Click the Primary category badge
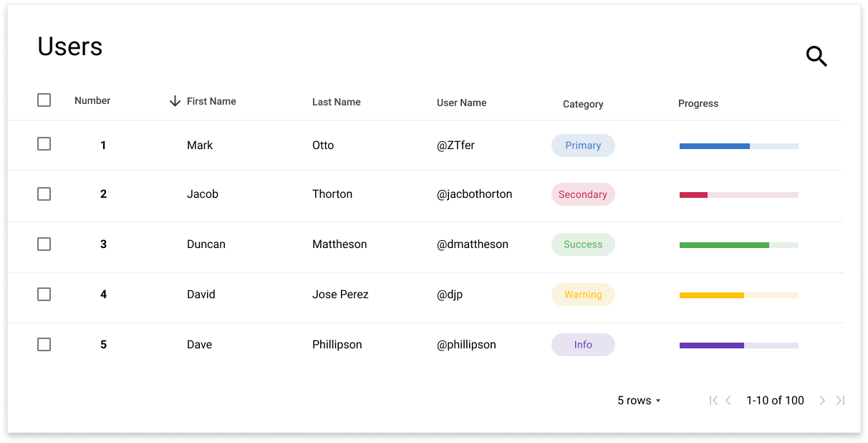Image resolution: width=868 pixels, height=443 pixels. (583, 146)
